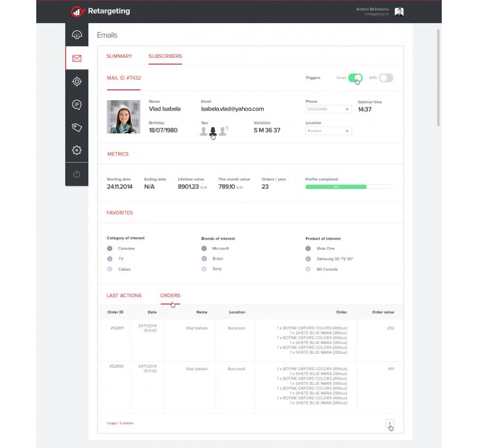Click the name Vlad Isabela in profile
The height and width of the screenshot is (448, 478).
click(165, 109)
